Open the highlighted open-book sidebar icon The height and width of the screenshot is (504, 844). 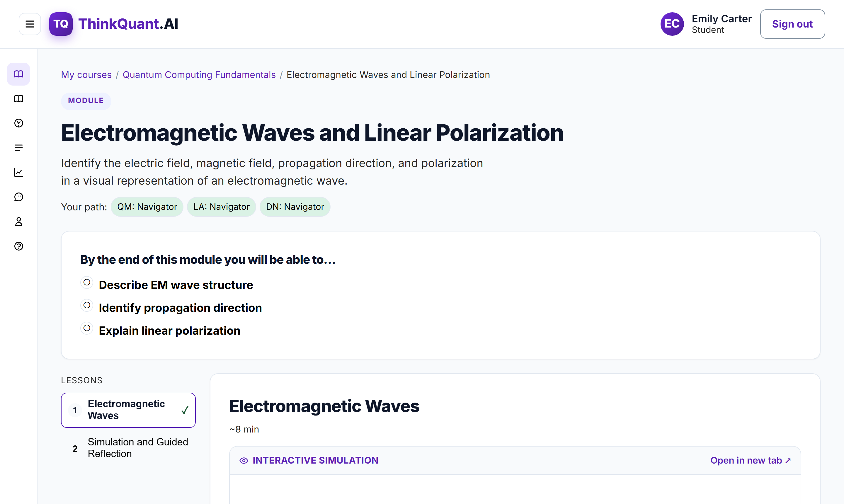(x=19, y=74)
